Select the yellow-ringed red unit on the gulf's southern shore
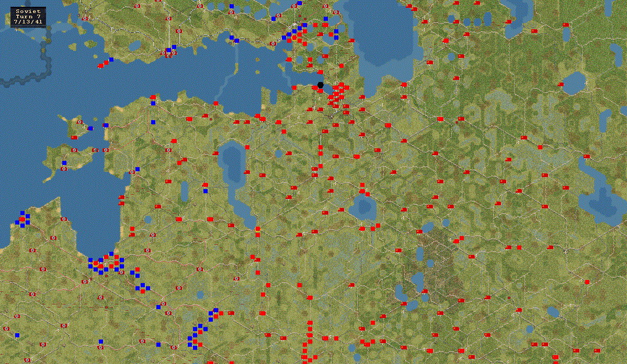 click(x=96, y=263)
